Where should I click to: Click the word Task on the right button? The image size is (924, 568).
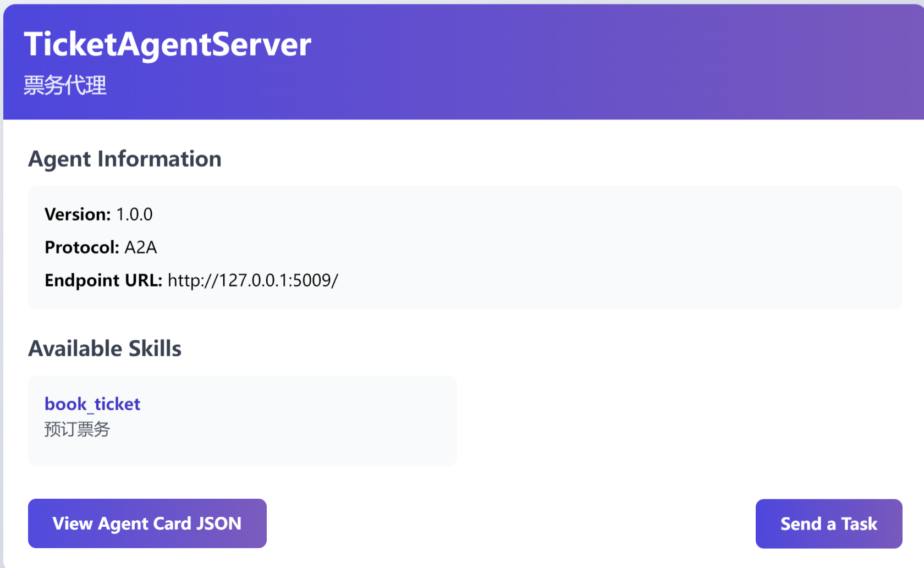point(859,524)
